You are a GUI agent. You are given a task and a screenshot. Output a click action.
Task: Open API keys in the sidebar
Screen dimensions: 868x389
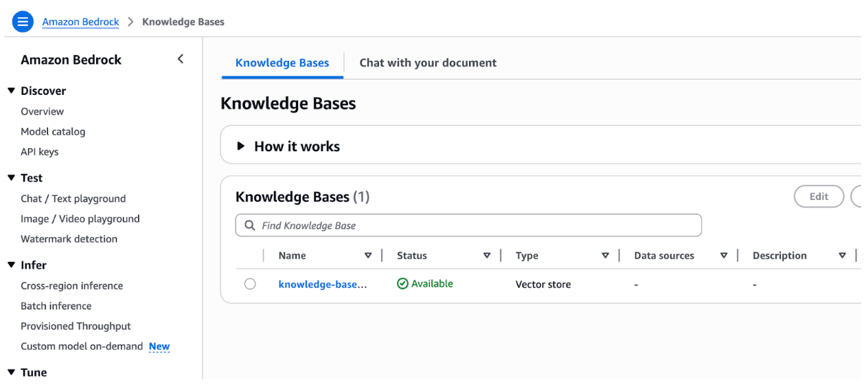(39, 152)
